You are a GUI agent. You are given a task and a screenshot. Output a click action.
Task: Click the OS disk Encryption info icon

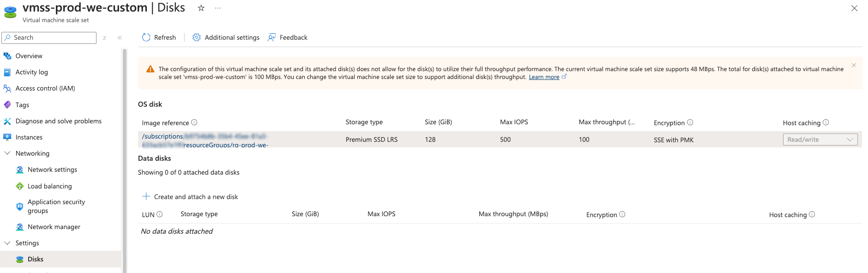pyautogui.click(x=690, y=122)
